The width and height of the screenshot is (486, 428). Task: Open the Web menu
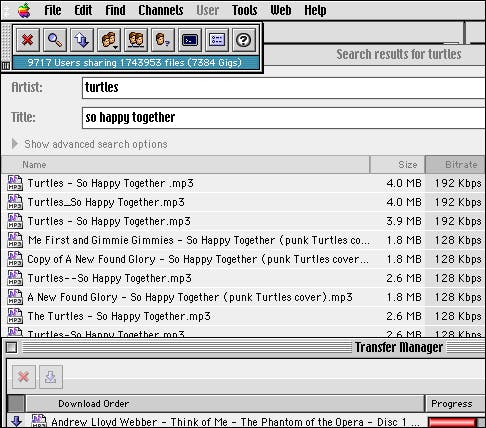click(x=281, y=10)
